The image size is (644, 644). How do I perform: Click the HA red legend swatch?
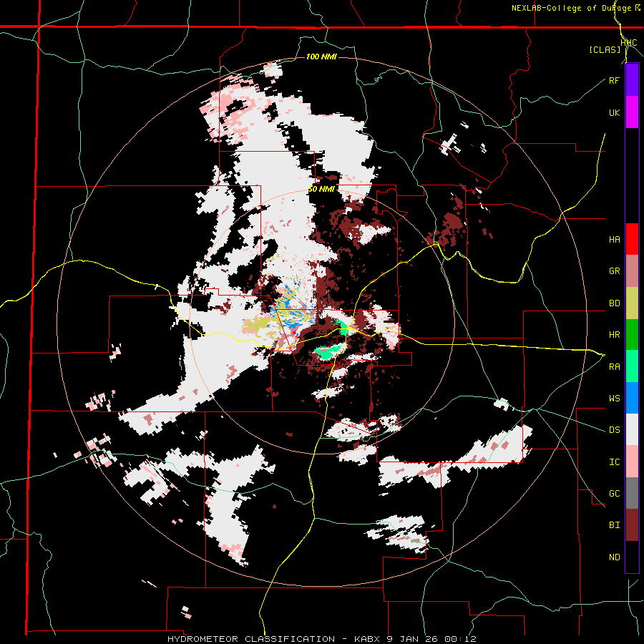point(632,239)
